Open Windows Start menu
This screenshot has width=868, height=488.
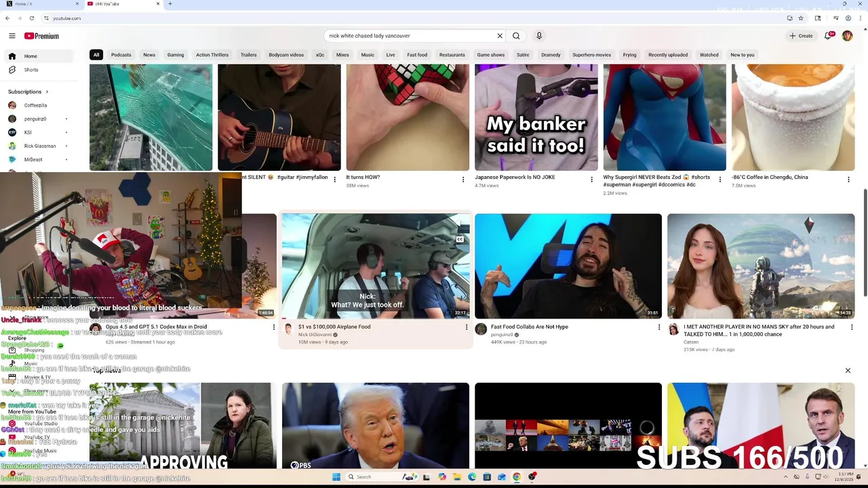pos(336,477)
